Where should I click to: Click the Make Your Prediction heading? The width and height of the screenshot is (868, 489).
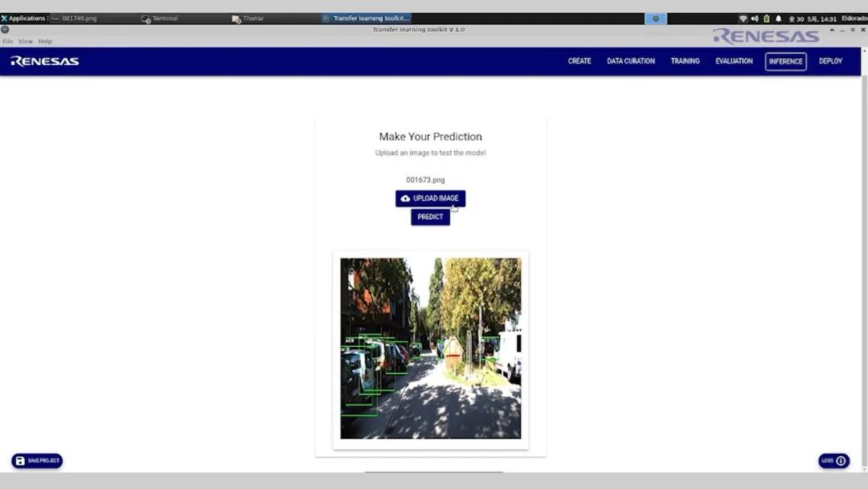[x=430, y=137]
